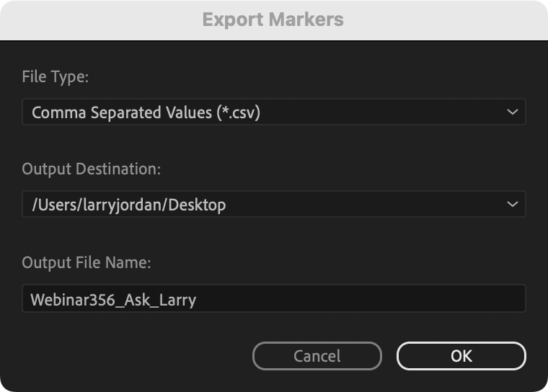The height and width of the screenshot is (392, 548).
Task: Click the Output File Name text field
Action: 274,299
